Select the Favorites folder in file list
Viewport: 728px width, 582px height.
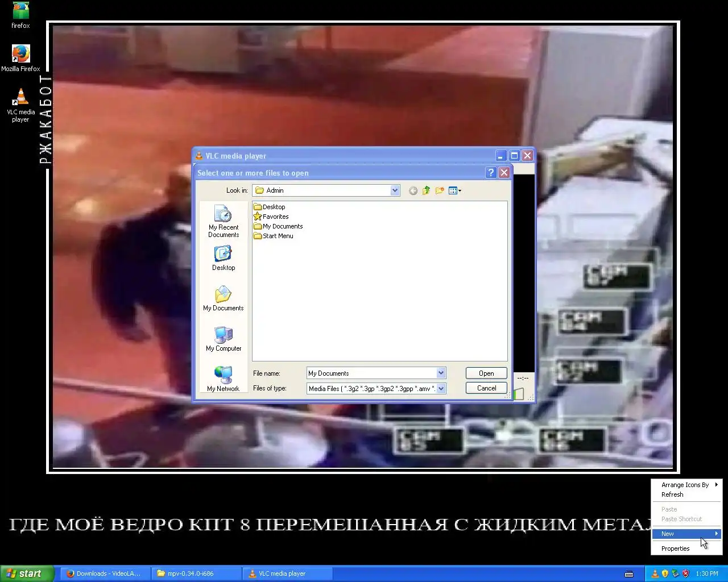coord(271,217)
